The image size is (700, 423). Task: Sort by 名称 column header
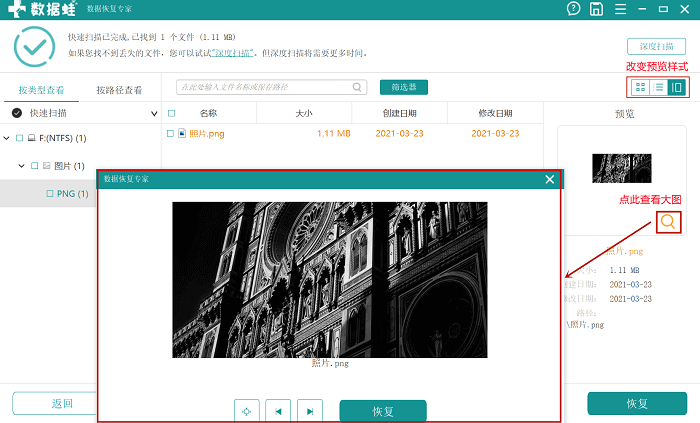[x=208, y=113]
